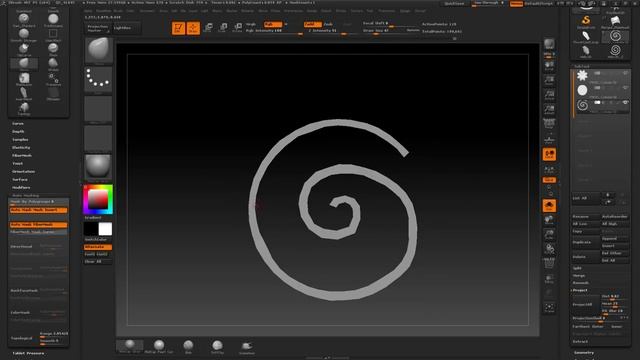Open the empty alpha slot
This screenshot has width=640, height=360.
pos(98,109)
